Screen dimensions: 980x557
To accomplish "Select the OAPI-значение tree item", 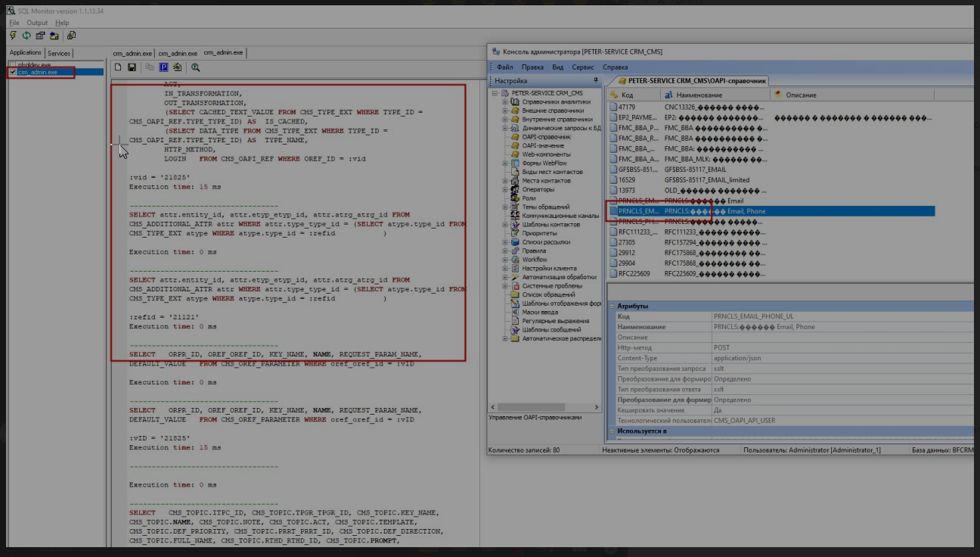I will pyautogui.click(x=543, y=145).
